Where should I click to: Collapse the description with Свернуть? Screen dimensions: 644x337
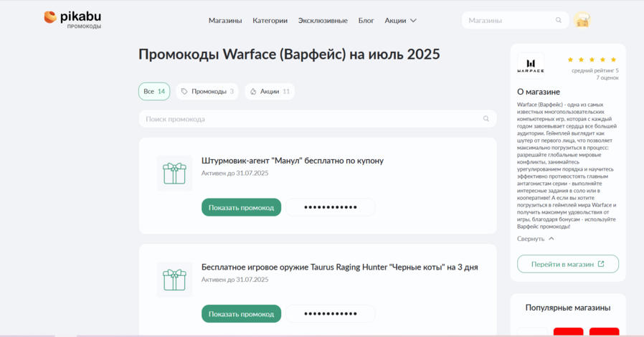click(536, 239)
